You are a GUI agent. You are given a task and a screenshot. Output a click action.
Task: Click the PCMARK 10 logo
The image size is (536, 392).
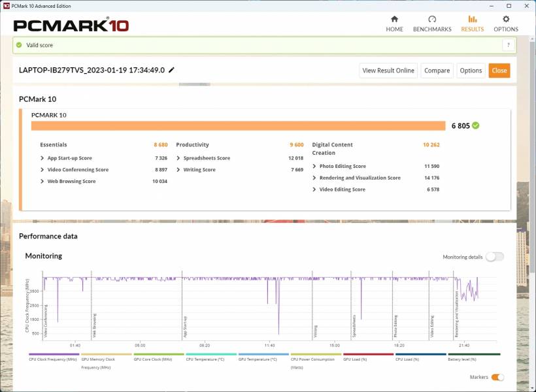coord(71,25)
